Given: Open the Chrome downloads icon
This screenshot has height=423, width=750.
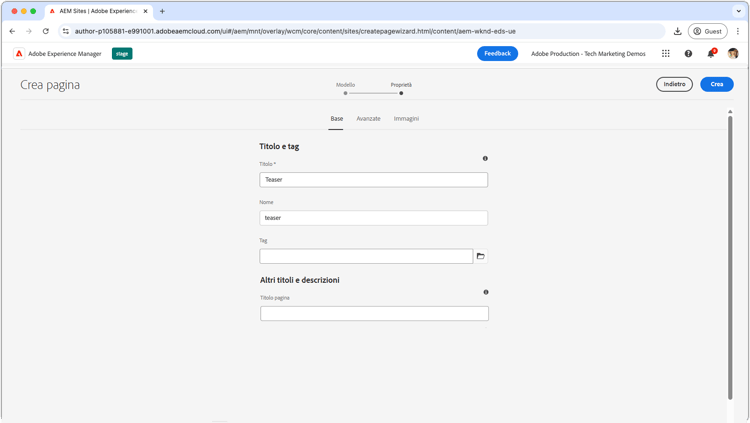Looking at the screenshot, I should [x=677, y=31].
